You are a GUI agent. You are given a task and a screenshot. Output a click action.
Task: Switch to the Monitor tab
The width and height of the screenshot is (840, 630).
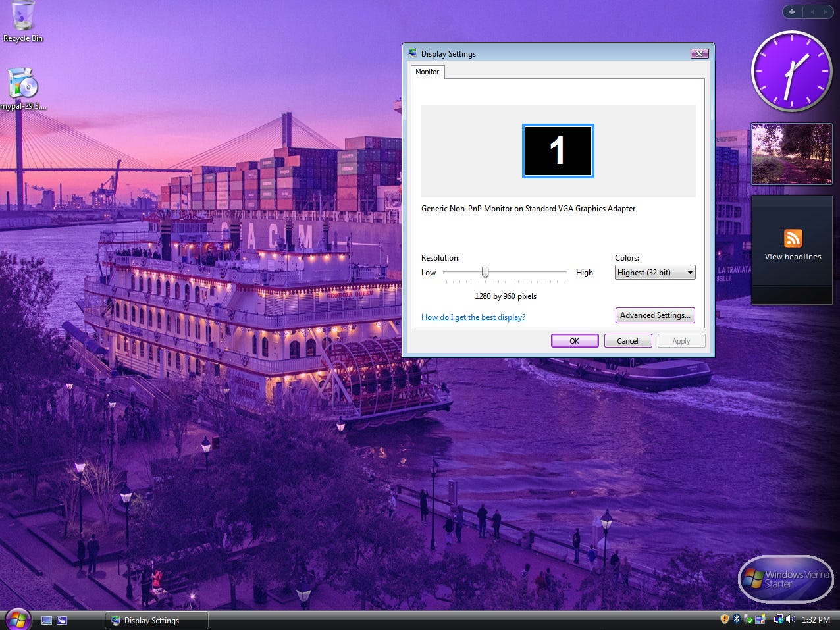click(427, 72)
